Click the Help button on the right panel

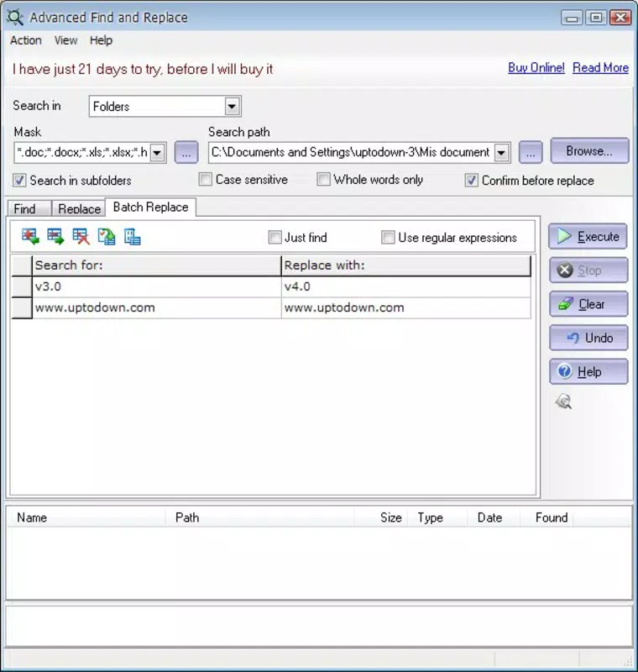pos(588,371)
